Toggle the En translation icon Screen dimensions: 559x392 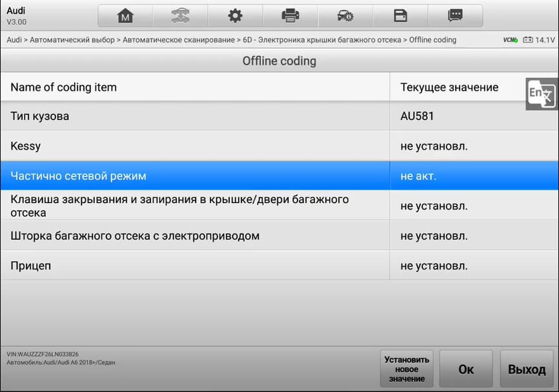(542, 94)
